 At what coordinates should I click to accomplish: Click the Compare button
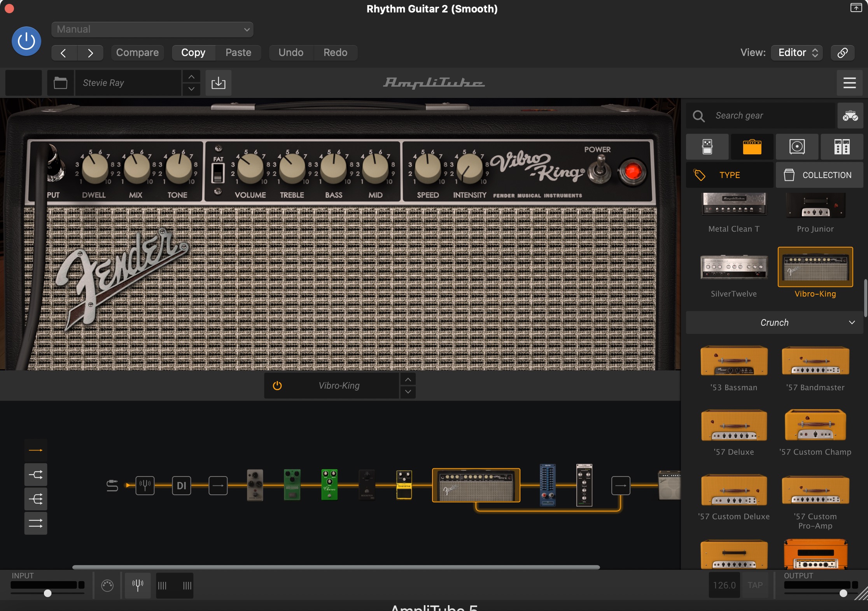coord(137,52)
